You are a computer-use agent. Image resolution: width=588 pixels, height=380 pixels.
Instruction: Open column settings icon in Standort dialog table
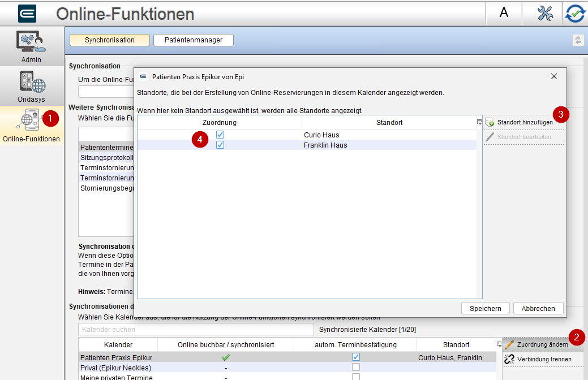click(479, 122)
